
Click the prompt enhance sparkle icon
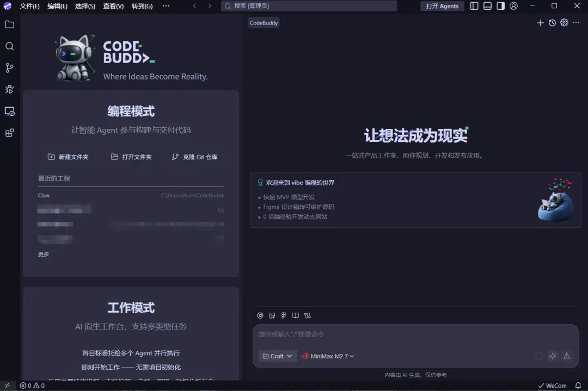[553, 356]
